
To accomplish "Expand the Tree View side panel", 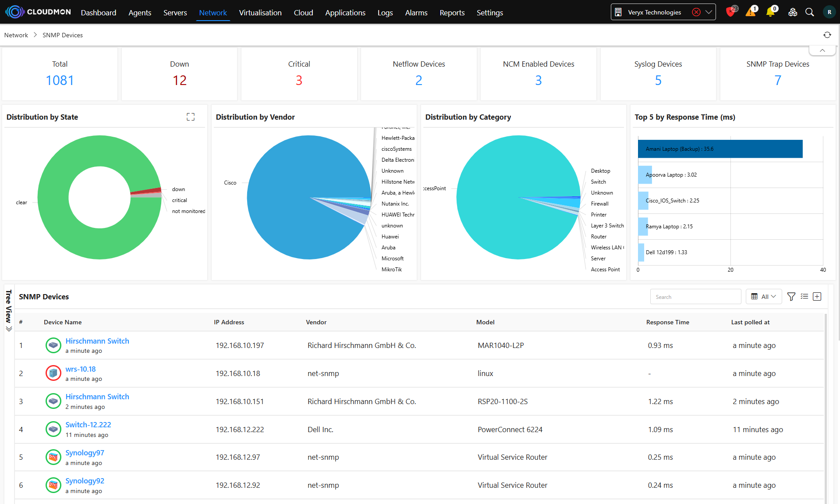I will point(8,311).
